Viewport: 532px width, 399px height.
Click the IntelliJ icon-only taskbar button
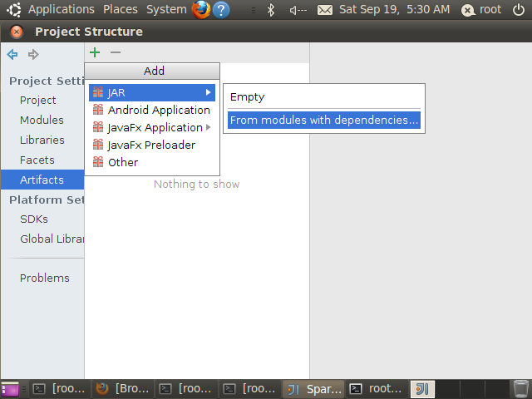422,389
